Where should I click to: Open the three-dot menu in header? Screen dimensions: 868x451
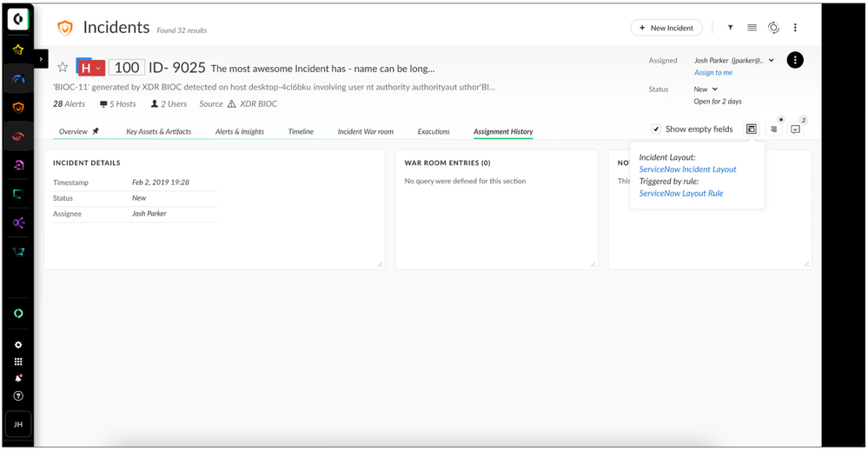795,28
